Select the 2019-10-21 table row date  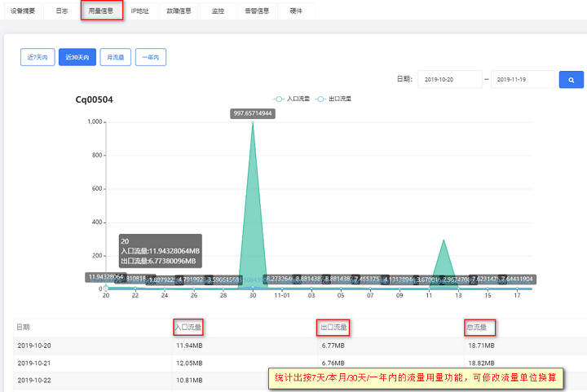[34, 363]
